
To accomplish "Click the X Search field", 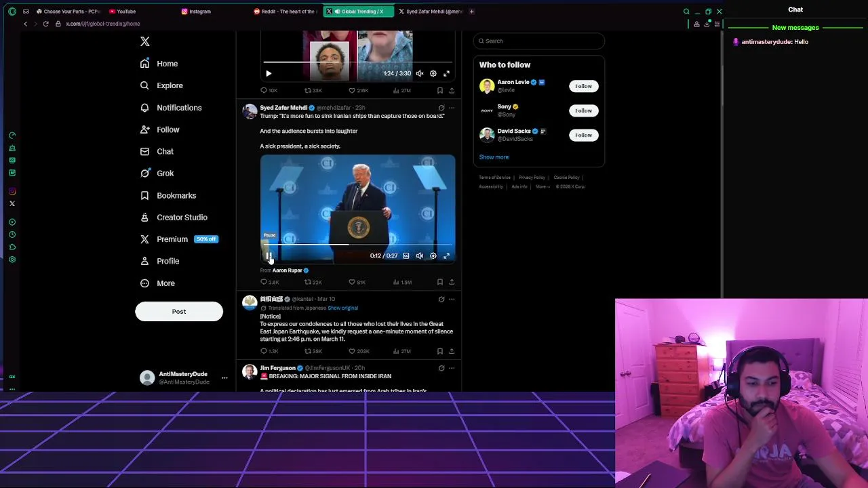I will [539, 41].
